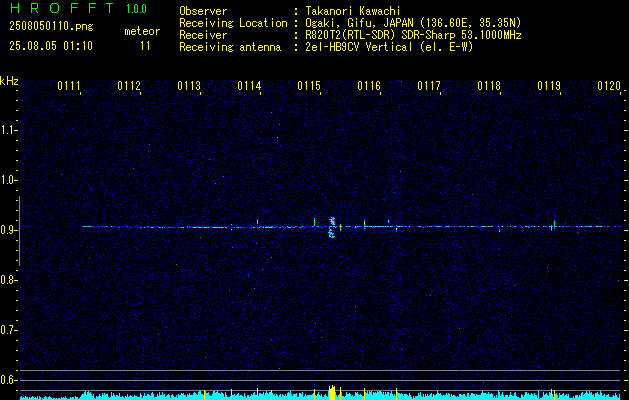Click the 0111 time marker
The image size is (629, 400).
click(x=69, y=86)
